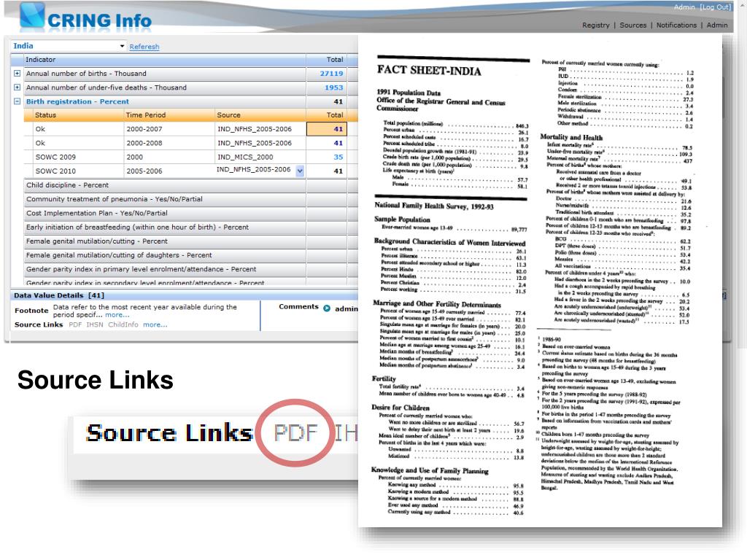Click more link beside source links
The height and width of the screenshot is (560, 747).
point(155,324)
